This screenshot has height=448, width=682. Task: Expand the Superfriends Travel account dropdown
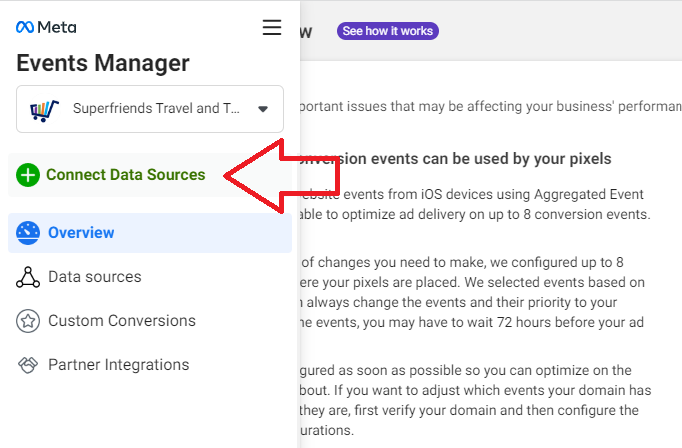click(x=150, y=109)
